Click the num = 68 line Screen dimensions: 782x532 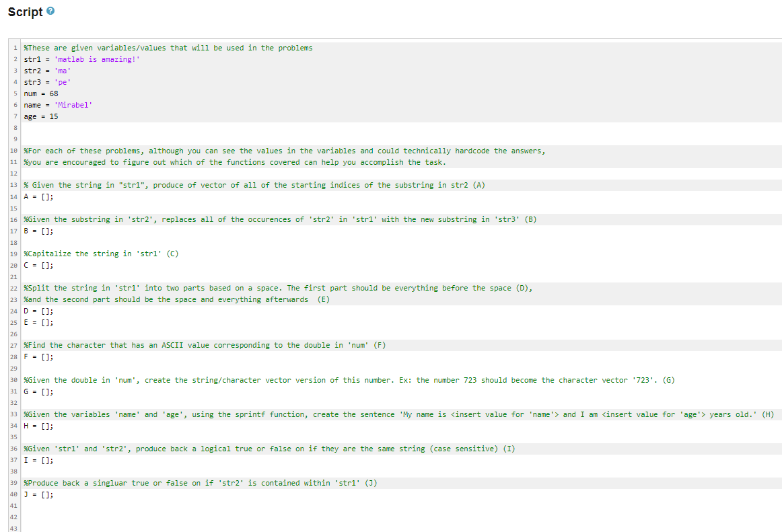coord(40,93)
